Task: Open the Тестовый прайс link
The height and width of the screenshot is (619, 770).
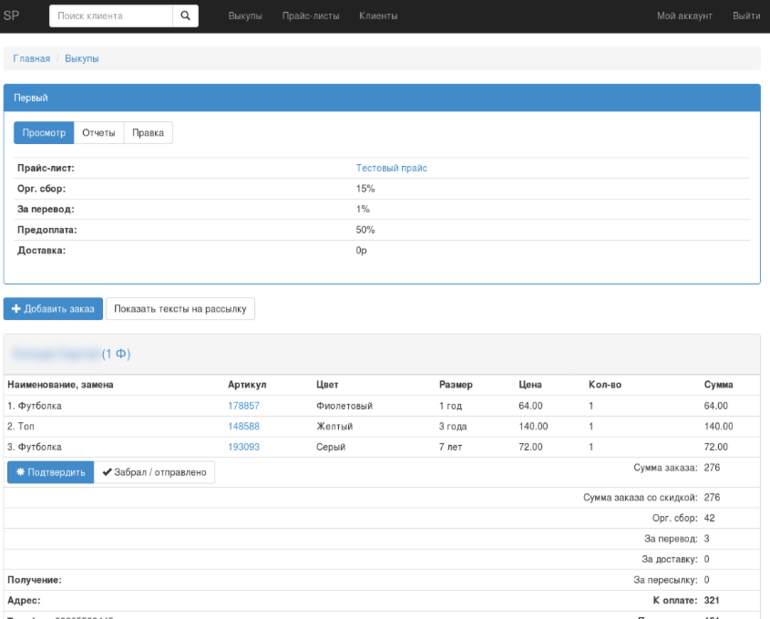Action: (391, 168)
